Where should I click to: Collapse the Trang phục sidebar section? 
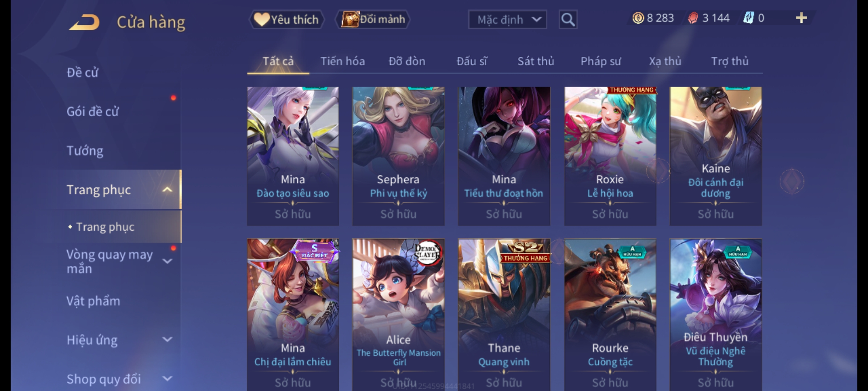167,189
